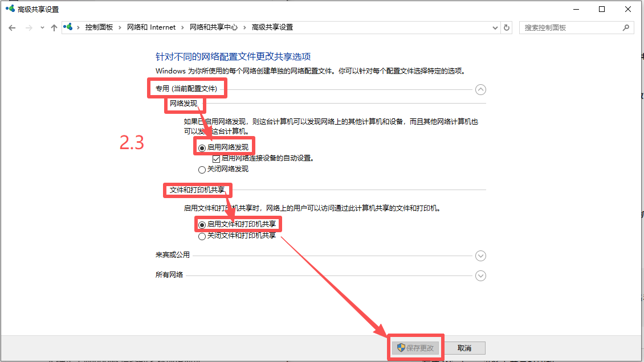644x362 pixels.
Task: Click the 高级共享设置 breadcrumb
Action: [x=272, y=27]
